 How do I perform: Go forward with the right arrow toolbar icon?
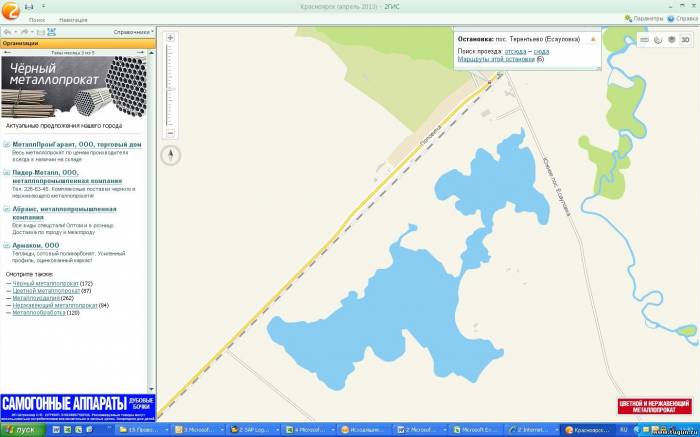tap(24, 32)
